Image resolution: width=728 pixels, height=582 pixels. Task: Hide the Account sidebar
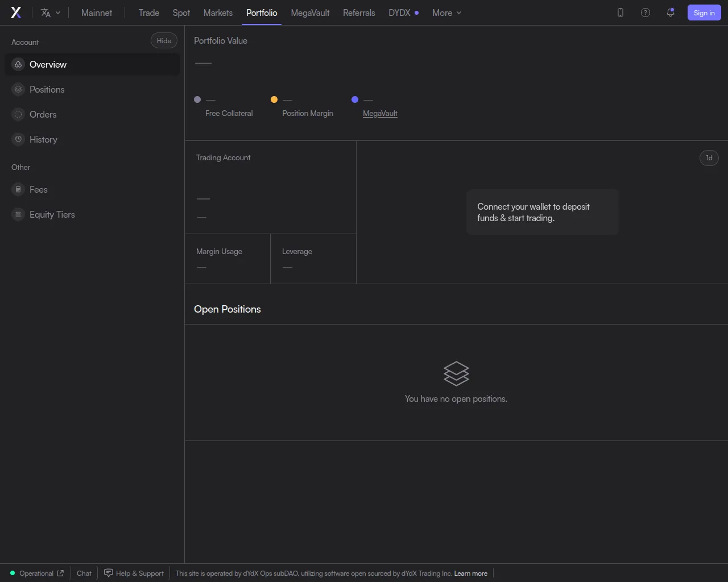(164, 41)
